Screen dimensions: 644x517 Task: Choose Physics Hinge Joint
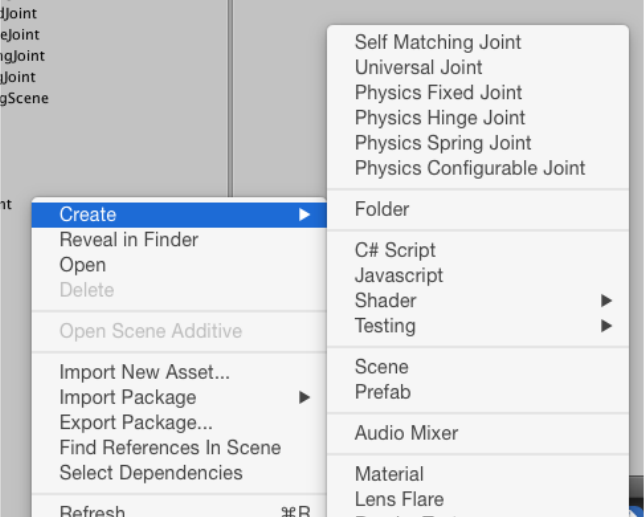click(440, 118)
